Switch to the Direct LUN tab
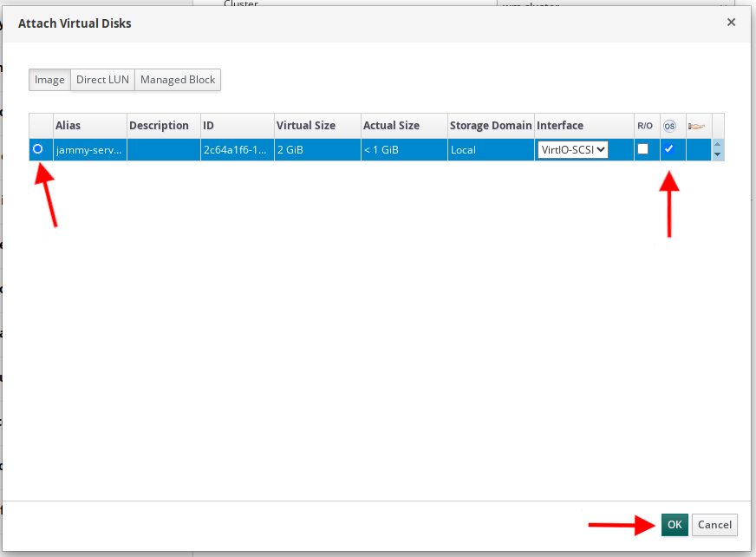Screen dimensions: 756x557 102,80
